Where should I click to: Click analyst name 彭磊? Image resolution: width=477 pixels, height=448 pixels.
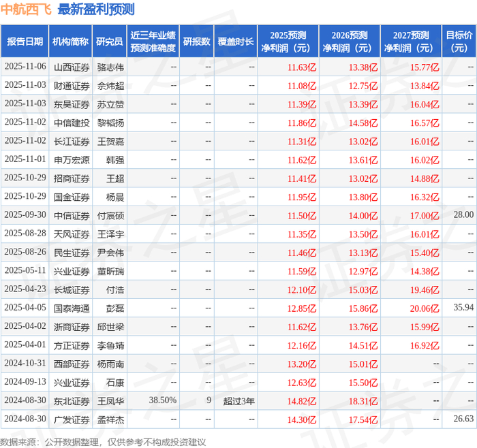115,308
